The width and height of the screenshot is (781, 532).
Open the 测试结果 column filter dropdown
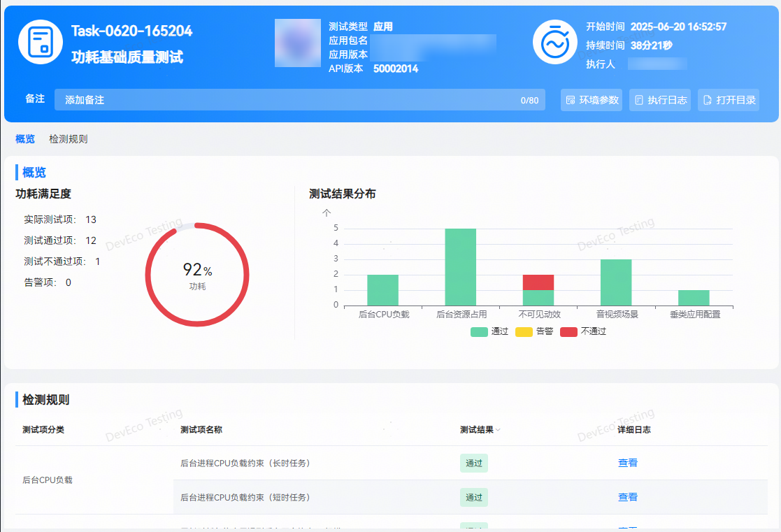click(499, 430)
